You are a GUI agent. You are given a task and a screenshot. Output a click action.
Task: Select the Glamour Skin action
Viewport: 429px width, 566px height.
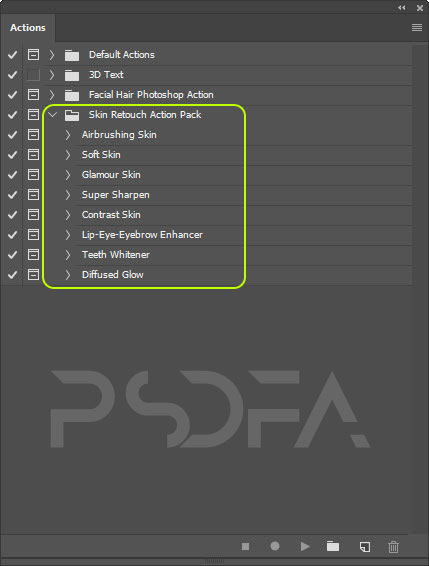pyautogui.click(x=111, y=175)
